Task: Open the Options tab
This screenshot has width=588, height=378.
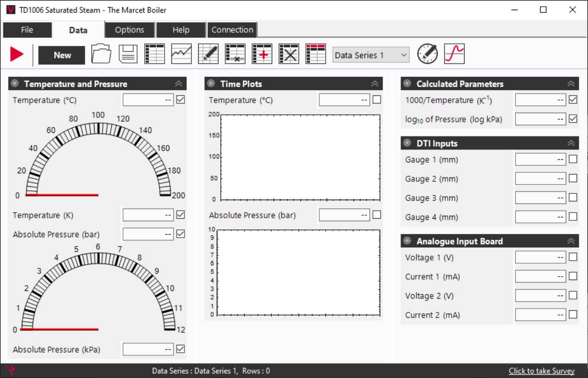Action: tap(129, 30)
